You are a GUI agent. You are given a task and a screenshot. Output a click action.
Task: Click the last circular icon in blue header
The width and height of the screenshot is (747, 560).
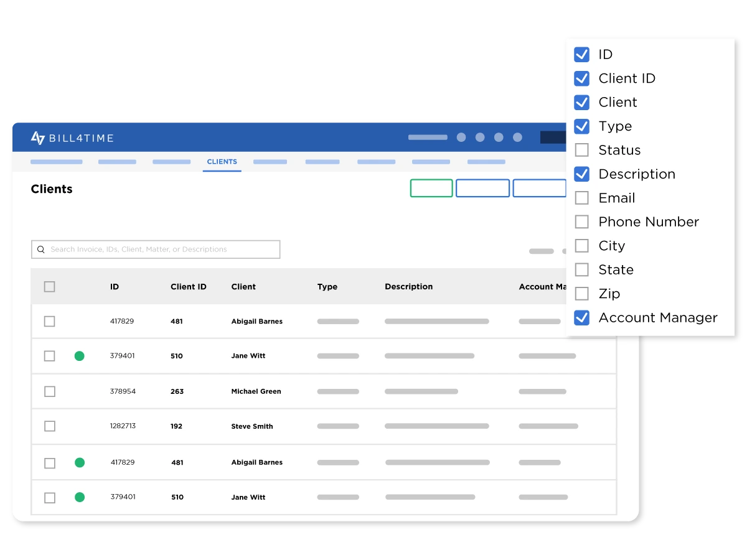coord(517,138)
